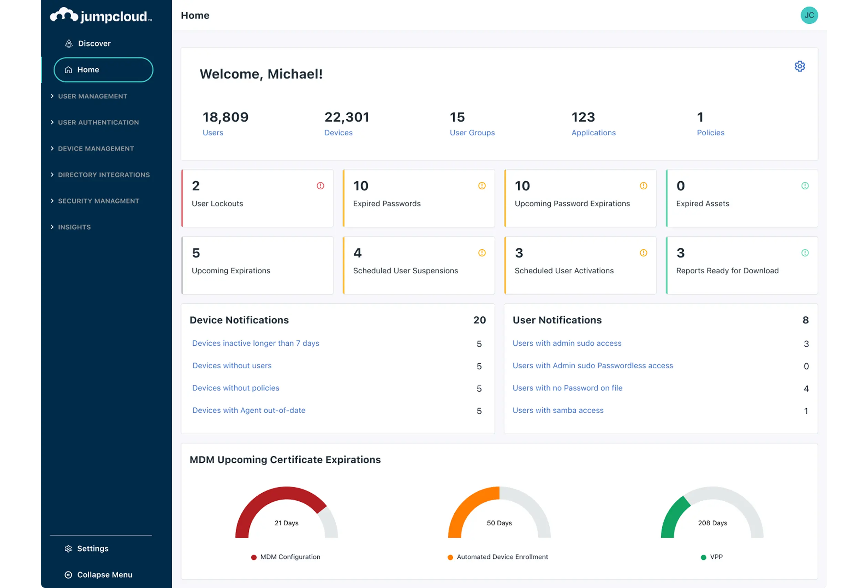Image resolution: width=868 pixels, height=588 pixels.
Task: Click the alert icon on Expired Assets card
Action: [805, 186]
